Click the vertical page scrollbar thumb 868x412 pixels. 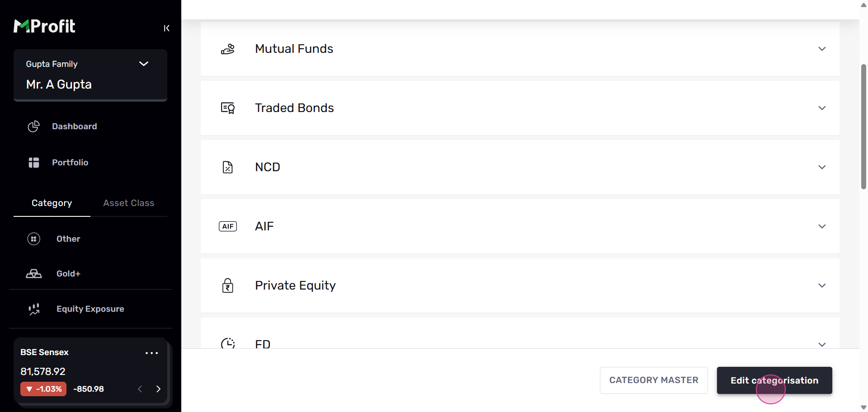(863, 126)
